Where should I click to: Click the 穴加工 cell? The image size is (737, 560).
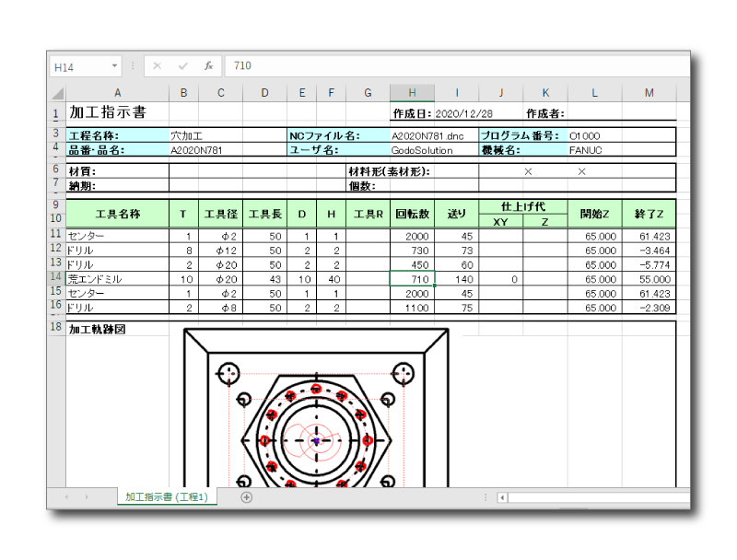(205, 135)
